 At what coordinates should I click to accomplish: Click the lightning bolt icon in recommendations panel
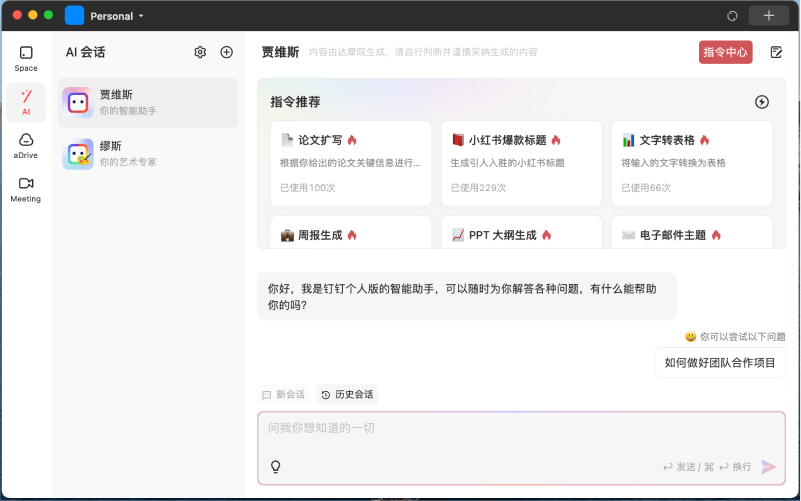click(761, 102)
